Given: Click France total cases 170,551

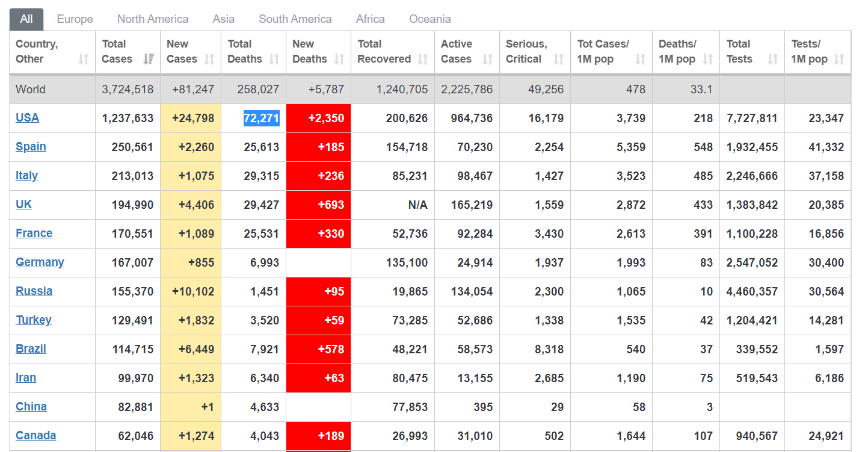Looking at the screenshot, I should tap(132, 234).
